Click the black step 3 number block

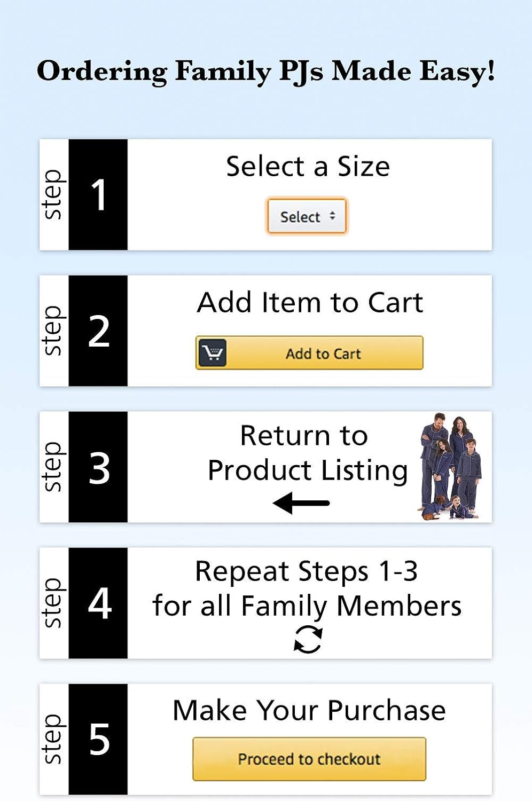[98, 467]
